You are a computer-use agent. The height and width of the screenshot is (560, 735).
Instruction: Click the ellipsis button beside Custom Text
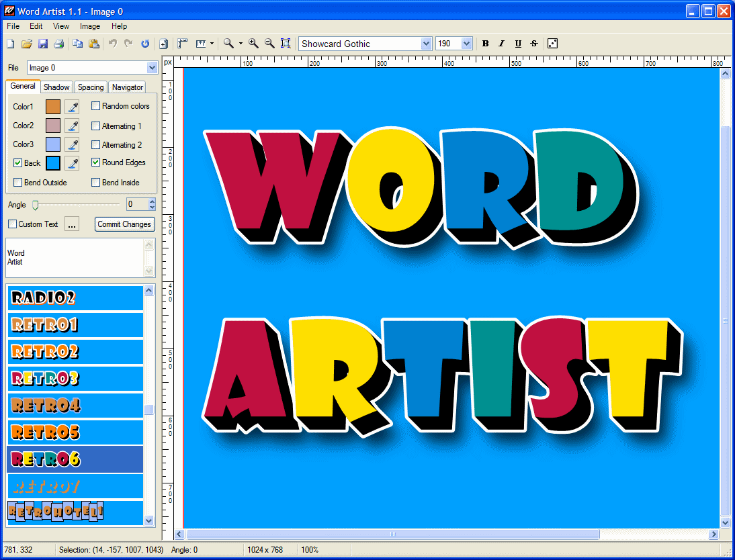pyautogui.click(x=72, y=224)
